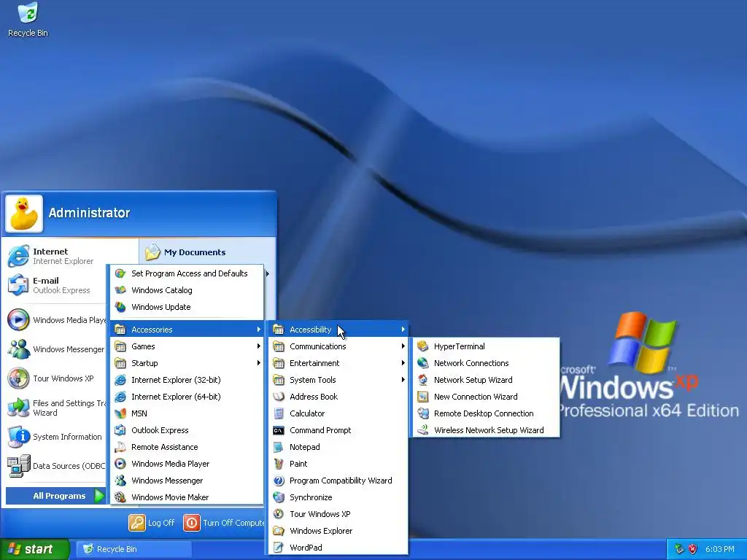Select Recycle Bin taskbar button
The image size is (747, 560).
[x=134, y=549]
